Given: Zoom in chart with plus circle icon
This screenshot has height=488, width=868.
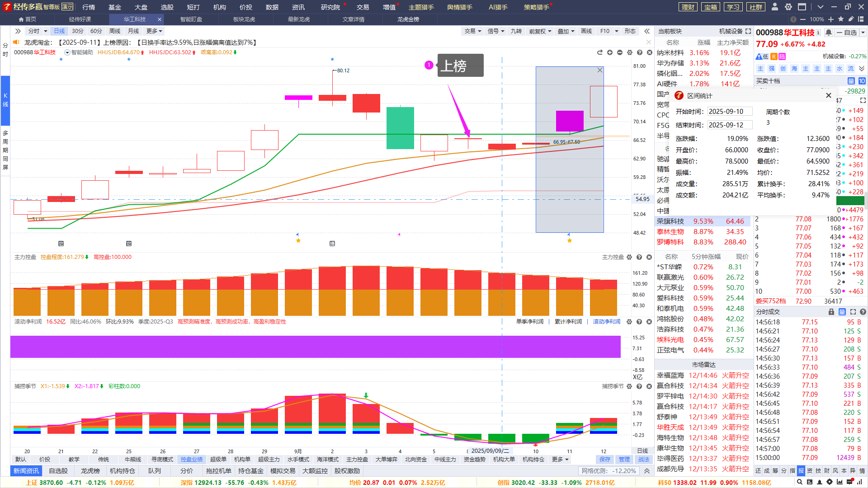Looking at the screenshot, I should click(610, 52).
